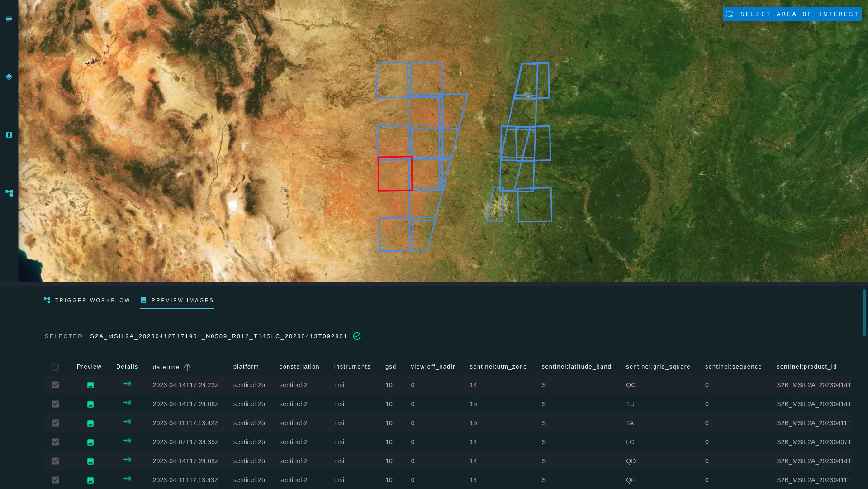Open details for 2023-04-11T17:13:42Z row
868x489 pixels.
point(127,422)
